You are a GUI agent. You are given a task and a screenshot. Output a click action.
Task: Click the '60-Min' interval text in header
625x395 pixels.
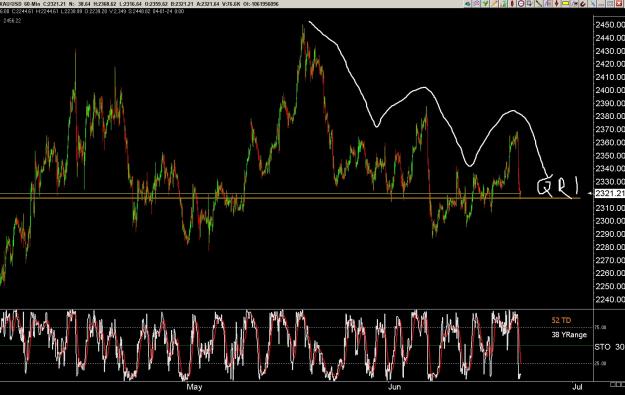tap(32, 4)
